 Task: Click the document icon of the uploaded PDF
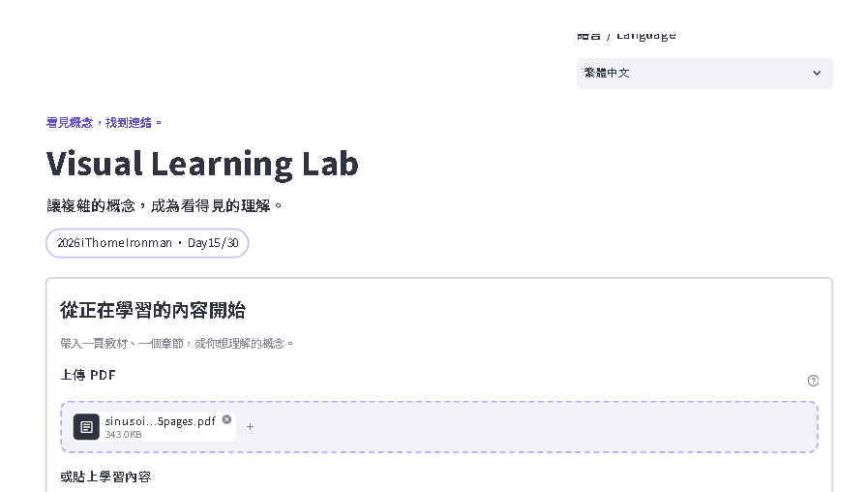pos(86,426)
